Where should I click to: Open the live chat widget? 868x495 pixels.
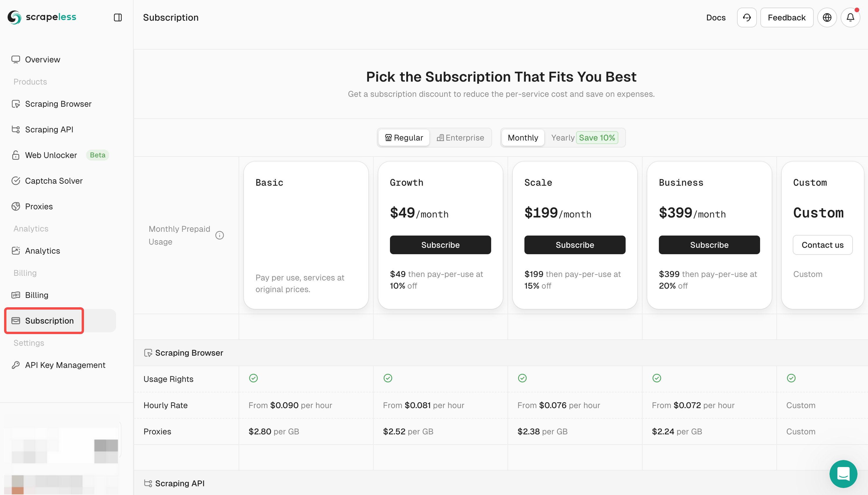[x=843, y=474]
